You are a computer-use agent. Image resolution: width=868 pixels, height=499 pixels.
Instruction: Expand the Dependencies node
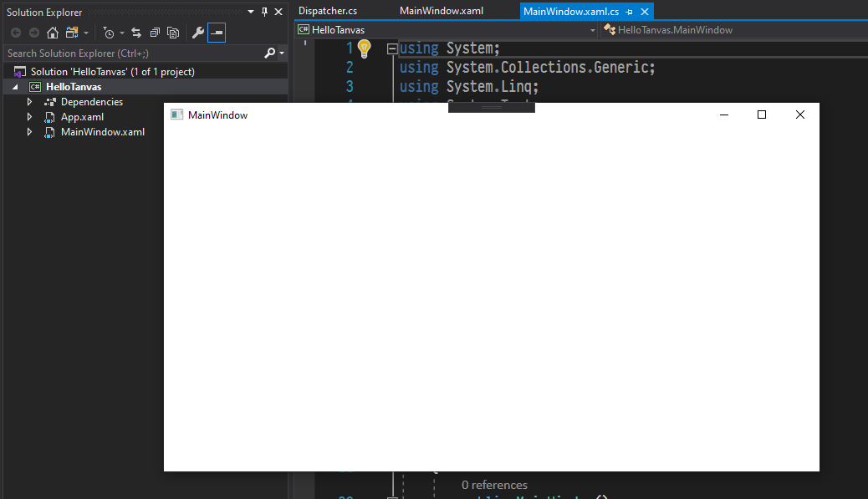click(x=28, y=101)
